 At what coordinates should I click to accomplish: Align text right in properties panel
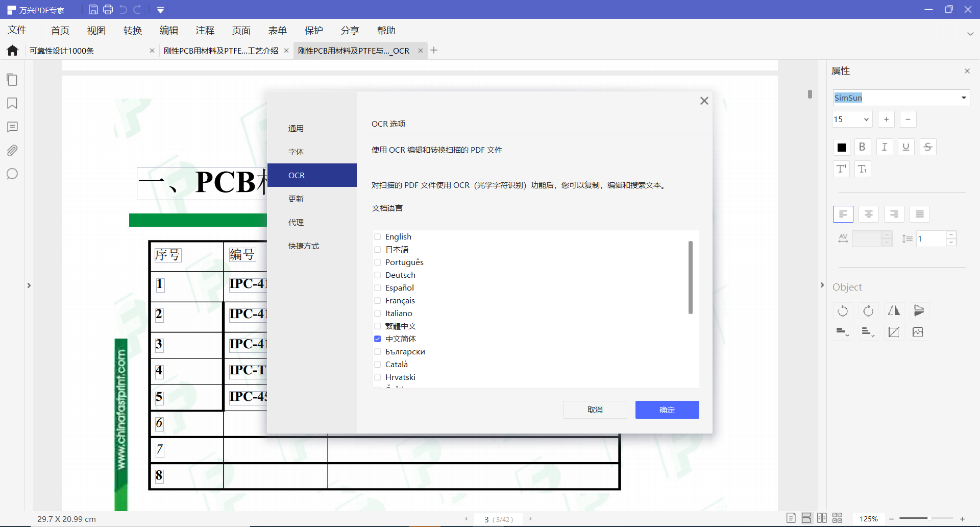[894, 214]
